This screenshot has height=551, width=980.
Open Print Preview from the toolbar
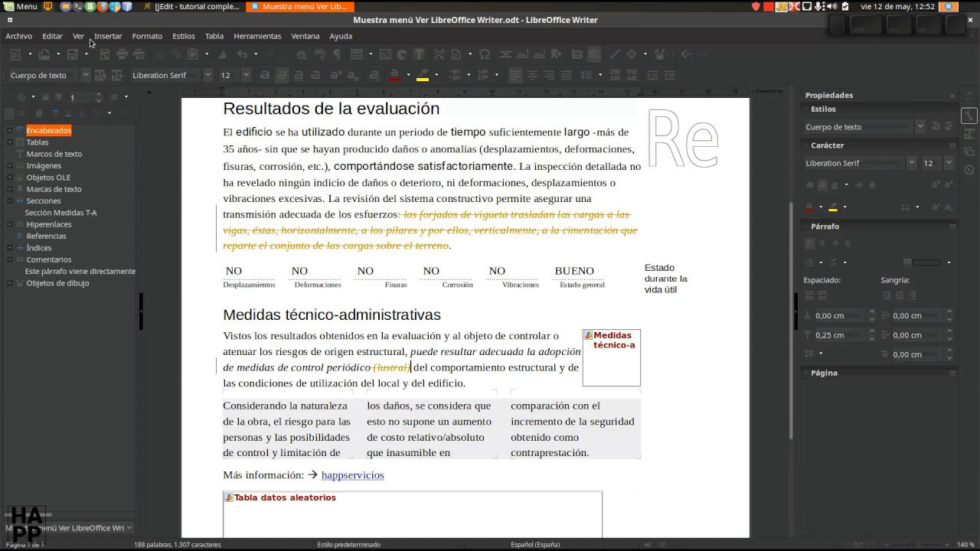(139, 54)
